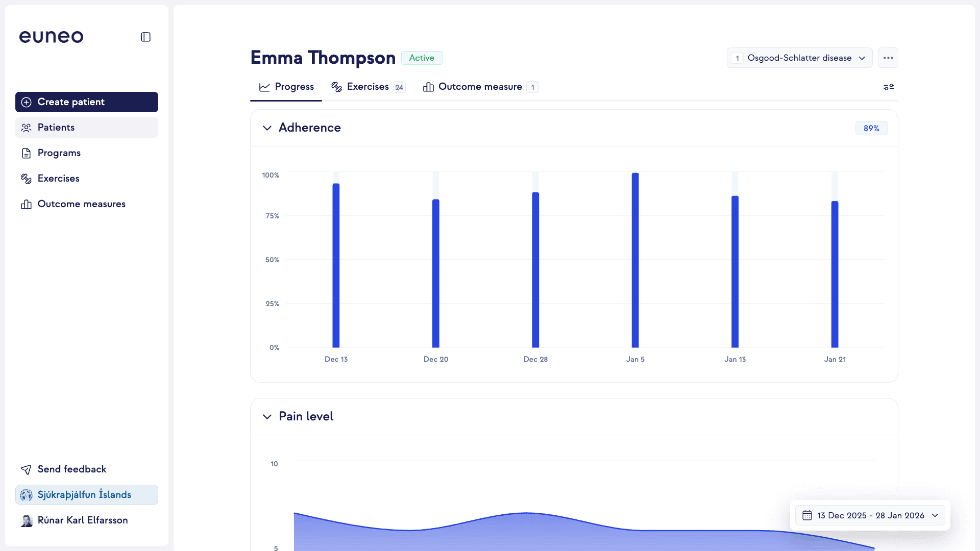Viewport: 980px width, 551px height.
Task: Open Exercises from the sidebar dumbbell icon
Action: 26,179
